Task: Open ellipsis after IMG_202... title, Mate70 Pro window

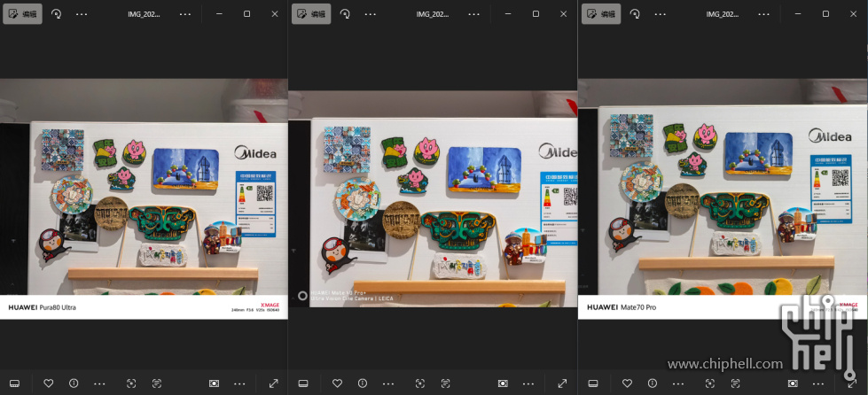Action: click(x=764, y=14)
